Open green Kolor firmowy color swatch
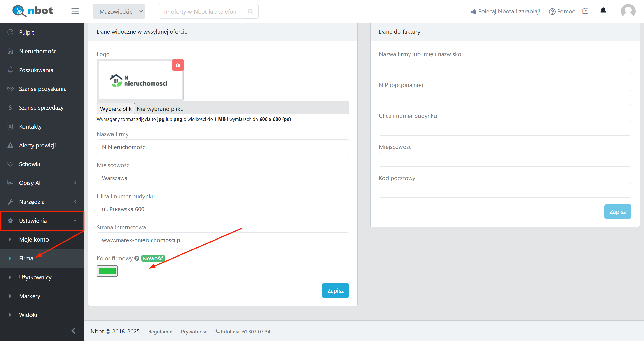Viewport: 644px width, 341px height. click(107, 271)
